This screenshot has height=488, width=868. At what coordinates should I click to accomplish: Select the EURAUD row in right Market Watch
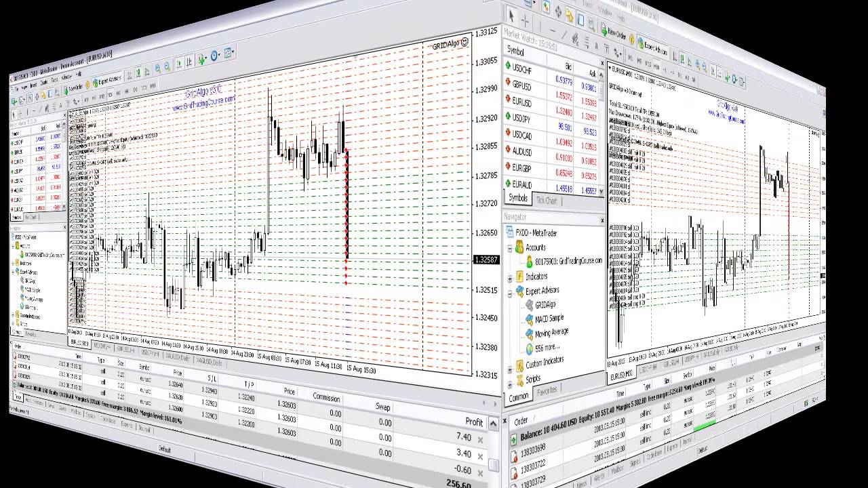(x=551, y=185)
